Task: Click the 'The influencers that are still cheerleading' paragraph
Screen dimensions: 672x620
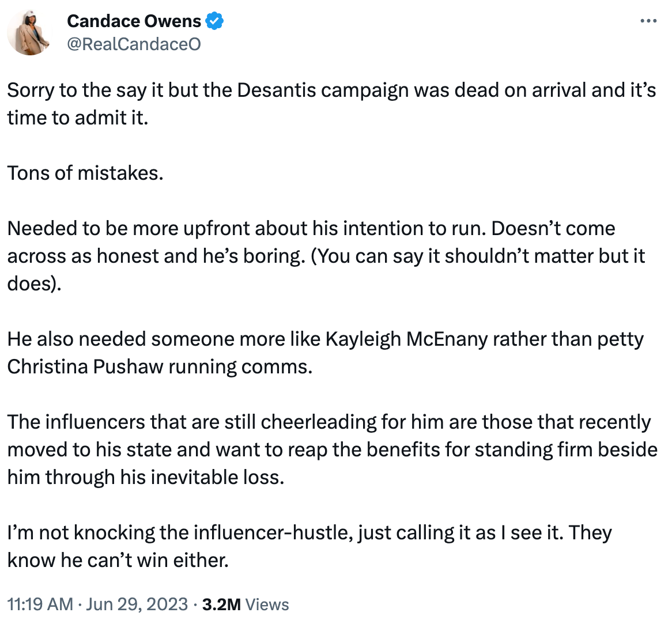Action: point(333,449)
